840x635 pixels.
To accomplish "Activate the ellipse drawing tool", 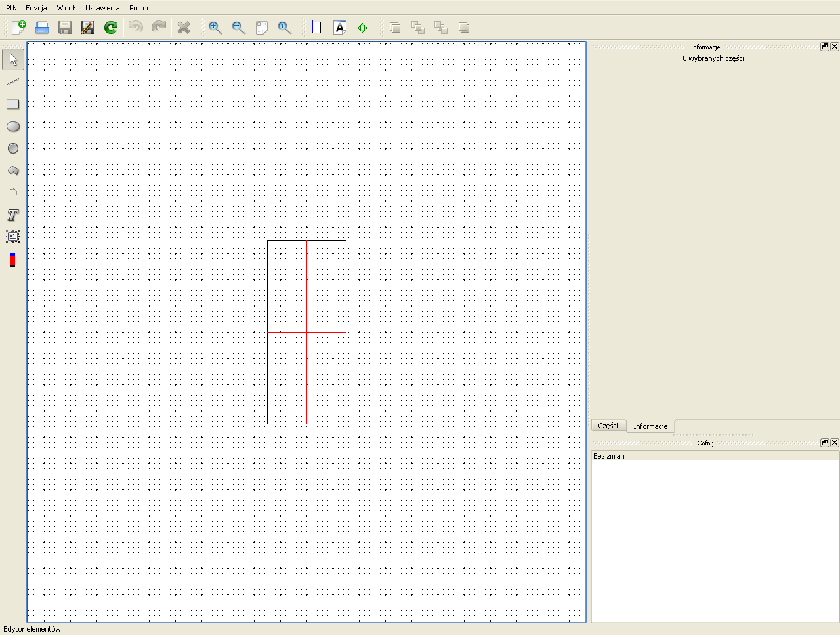I will (13, 127).
